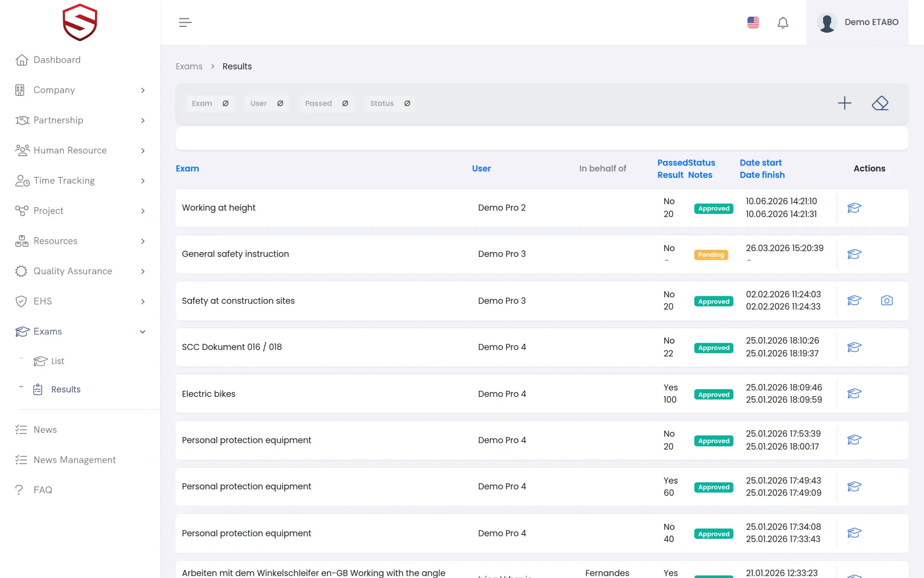Expand the Human Resource menu
This screenshot has width=924, height=578.
[x=80, y=151]
